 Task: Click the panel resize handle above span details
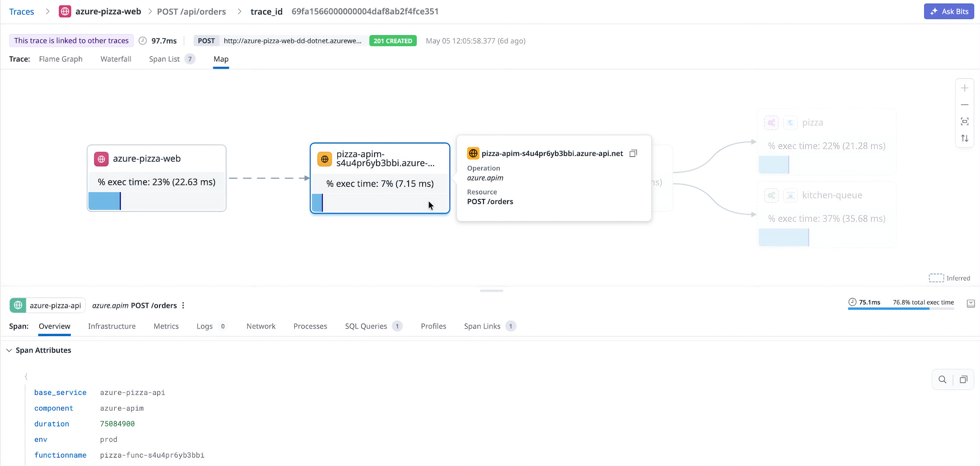[x=491, y=291]
